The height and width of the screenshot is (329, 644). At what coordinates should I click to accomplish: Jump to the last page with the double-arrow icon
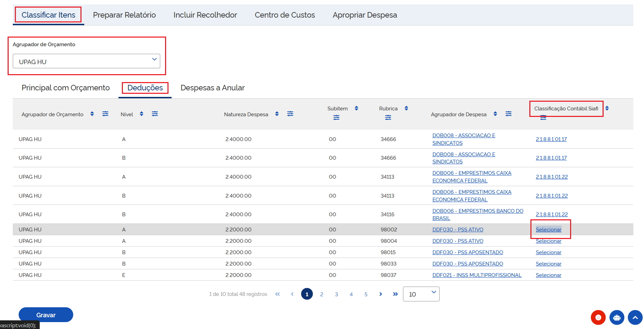(x=395, y=294)
